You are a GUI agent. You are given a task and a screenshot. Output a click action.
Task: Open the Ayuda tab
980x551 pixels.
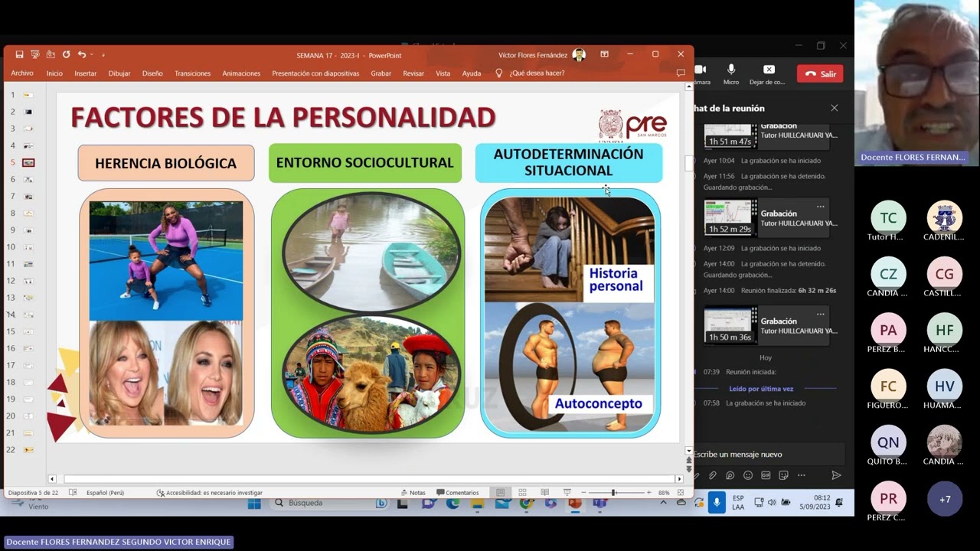[x=472, y=73]
